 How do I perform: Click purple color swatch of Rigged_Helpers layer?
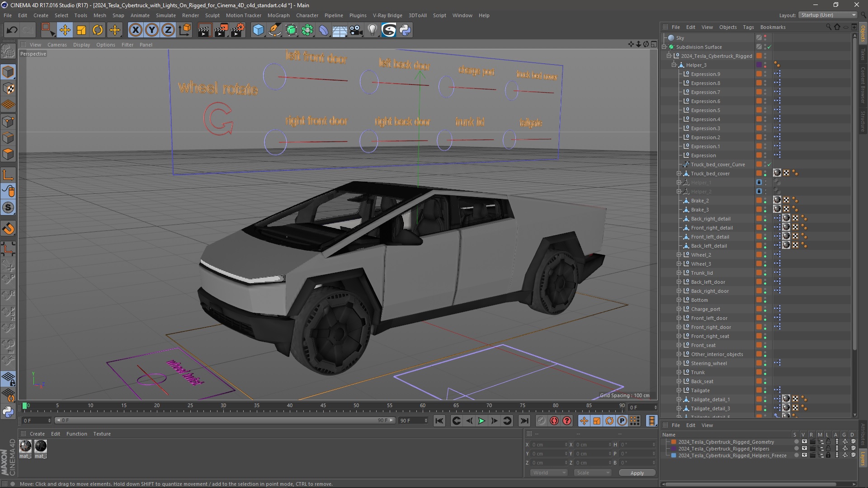[674, 449]
